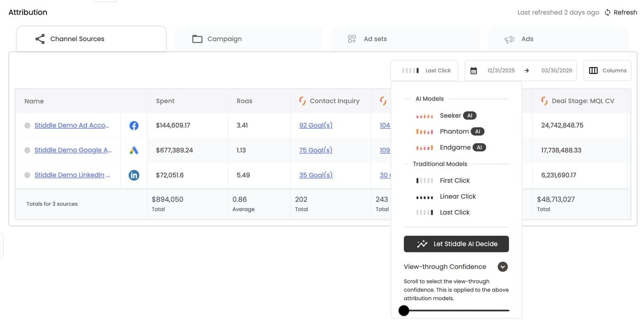
Task: Open the Channel Sources tab
Action: click(x=91, y=39)
